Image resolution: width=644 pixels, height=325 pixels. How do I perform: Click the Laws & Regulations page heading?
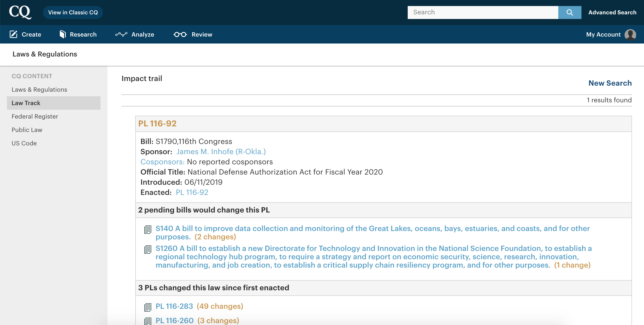click(x=45, y=54)
